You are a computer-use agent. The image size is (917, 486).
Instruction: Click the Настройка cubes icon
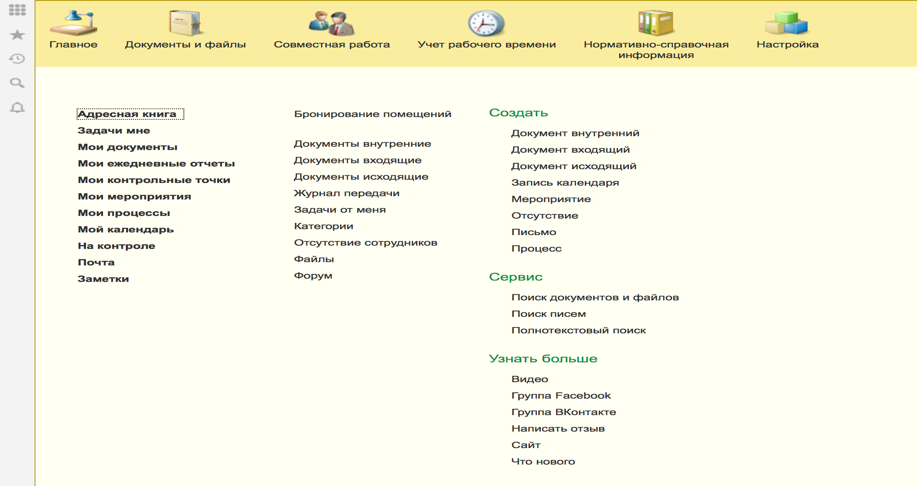click(787, 23)
